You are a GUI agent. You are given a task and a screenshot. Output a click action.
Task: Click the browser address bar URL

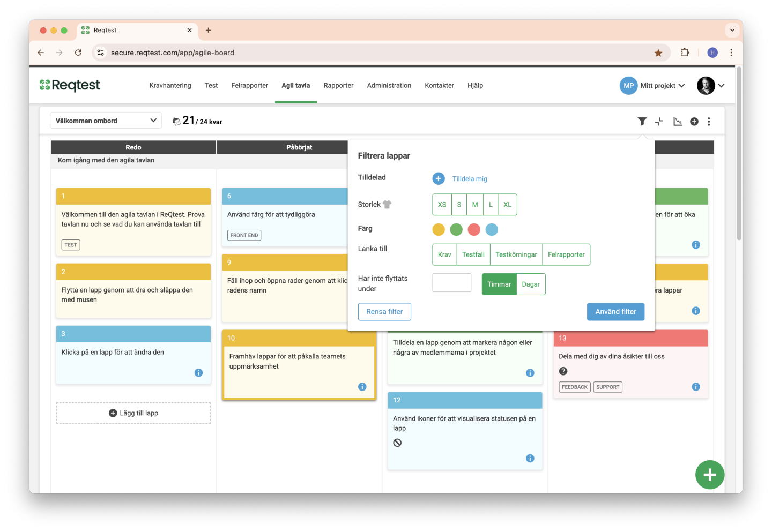(x=173, y=53)
